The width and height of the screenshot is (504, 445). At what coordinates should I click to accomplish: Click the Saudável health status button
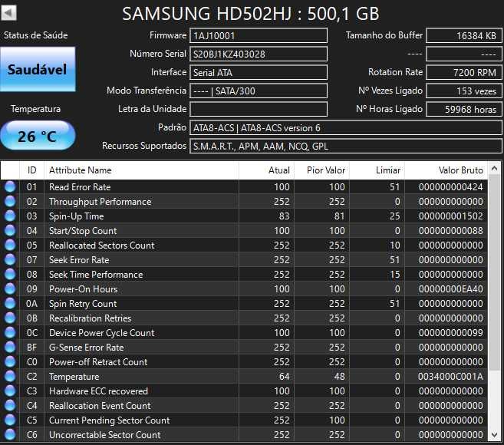click(38, 69)
